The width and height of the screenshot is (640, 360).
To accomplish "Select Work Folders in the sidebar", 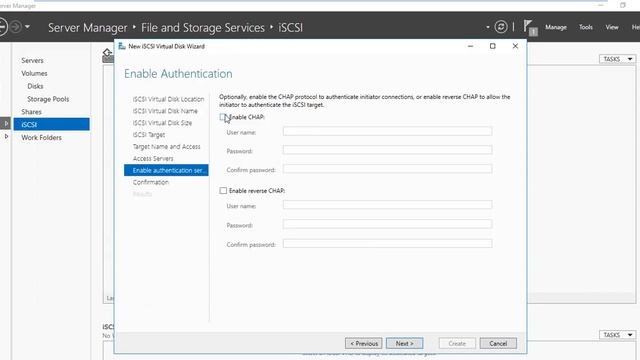I will click(x=41, y=138).
